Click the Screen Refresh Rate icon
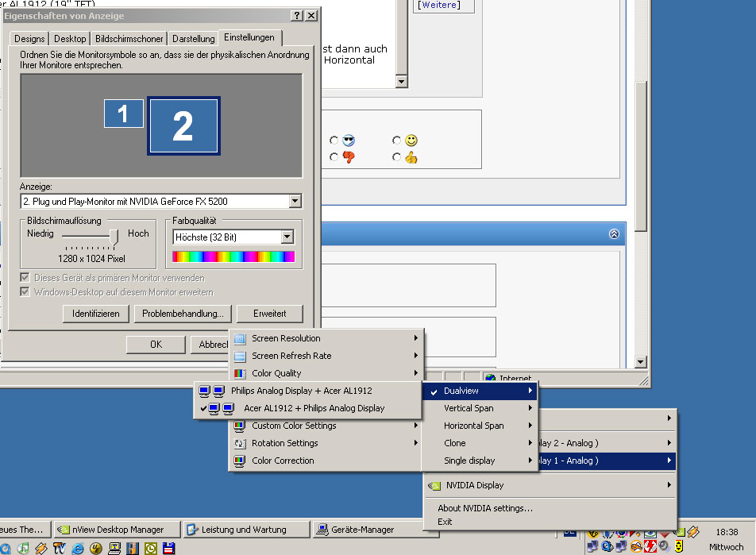 coord(240,356)
